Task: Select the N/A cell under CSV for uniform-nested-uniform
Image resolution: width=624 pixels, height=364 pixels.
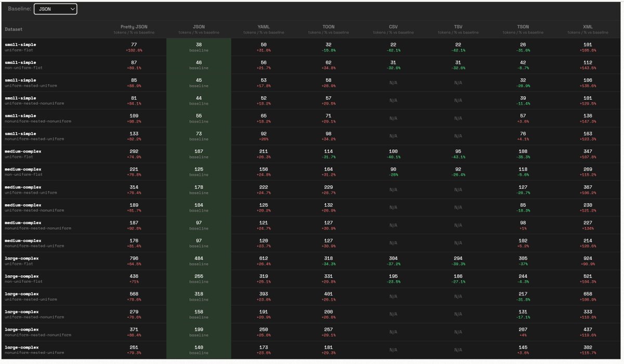Action: coord(393,83)
